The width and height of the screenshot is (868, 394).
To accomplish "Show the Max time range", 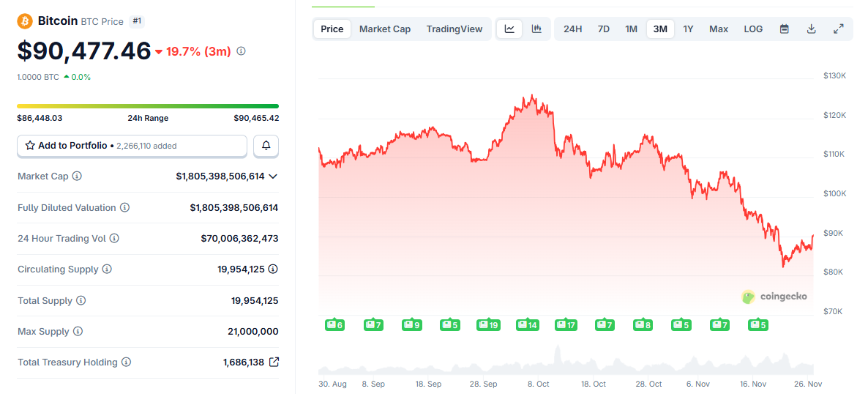I will coord(719,29).
